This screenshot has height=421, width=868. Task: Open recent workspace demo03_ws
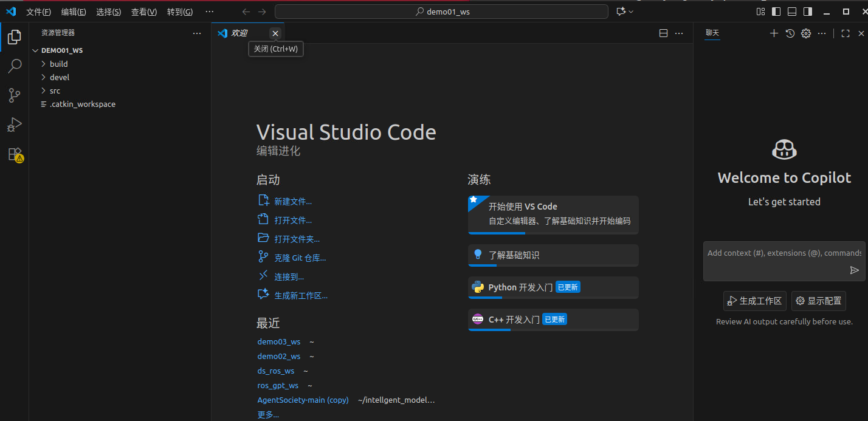coord(279,341)
